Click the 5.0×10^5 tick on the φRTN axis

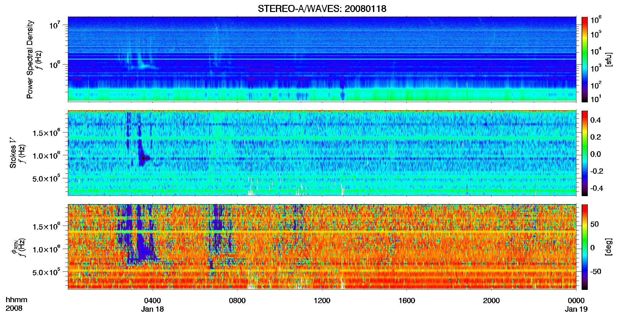point(47,272)
